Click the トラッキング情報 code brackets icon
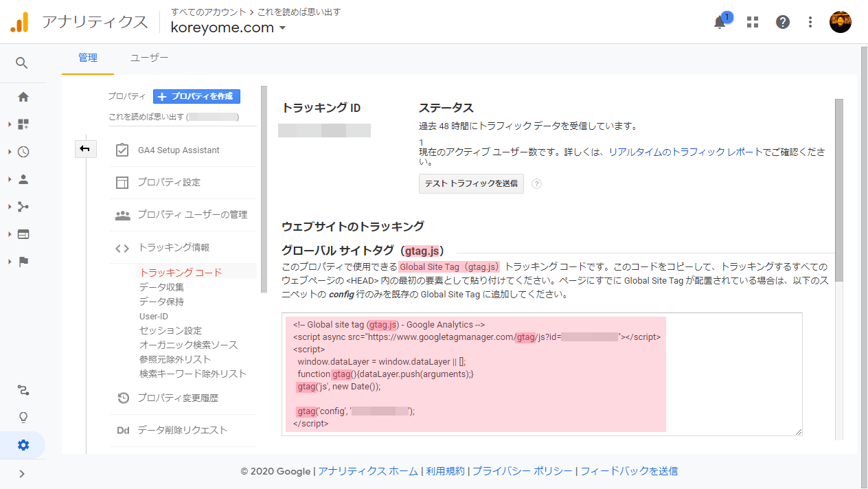 [x=122, y=248]
